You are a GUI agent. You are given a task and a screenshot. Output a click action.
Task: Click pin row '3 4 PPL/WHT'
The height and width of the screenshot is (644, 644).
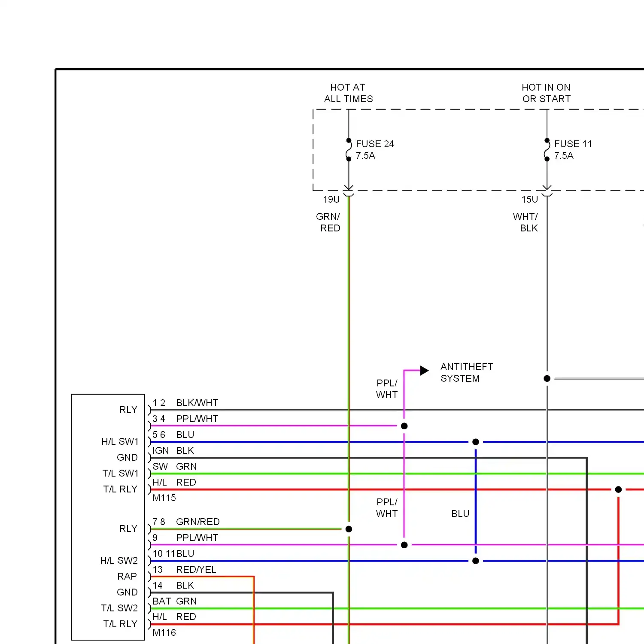tap(185, 419)
